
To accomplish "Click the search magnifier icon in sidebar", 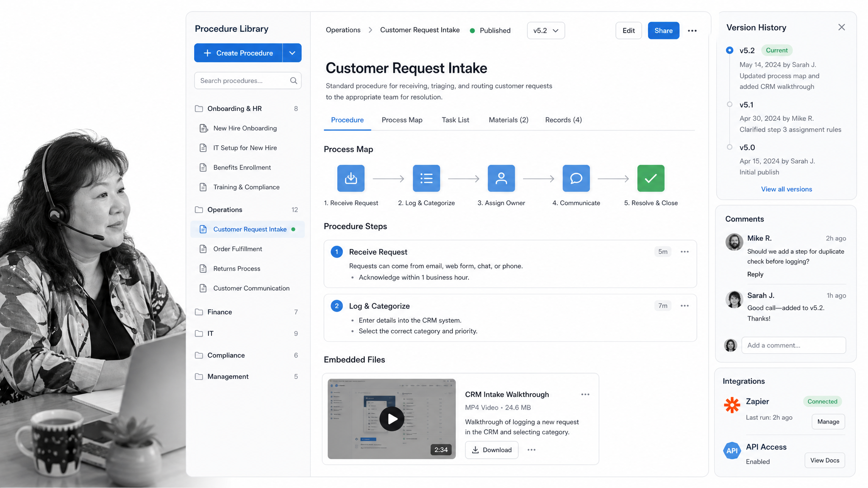I will point(293,80).
